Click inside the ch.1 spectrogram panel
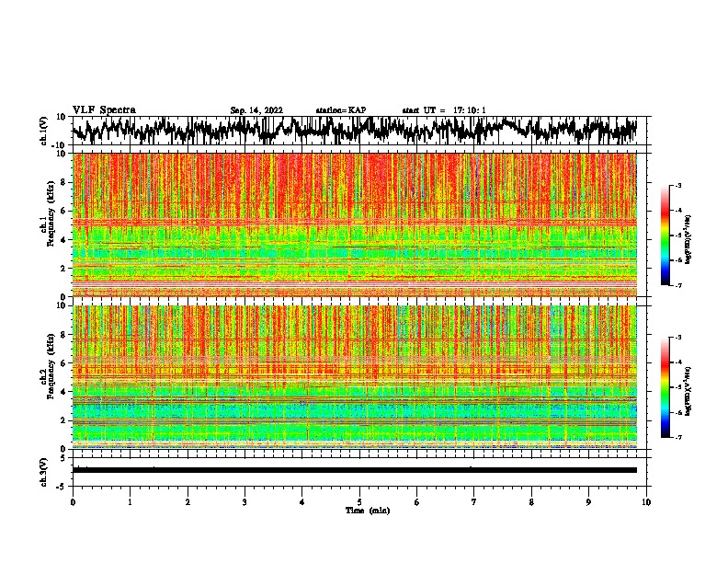The image size is (728, 563). pyautogui.click(x=355, y=224)
